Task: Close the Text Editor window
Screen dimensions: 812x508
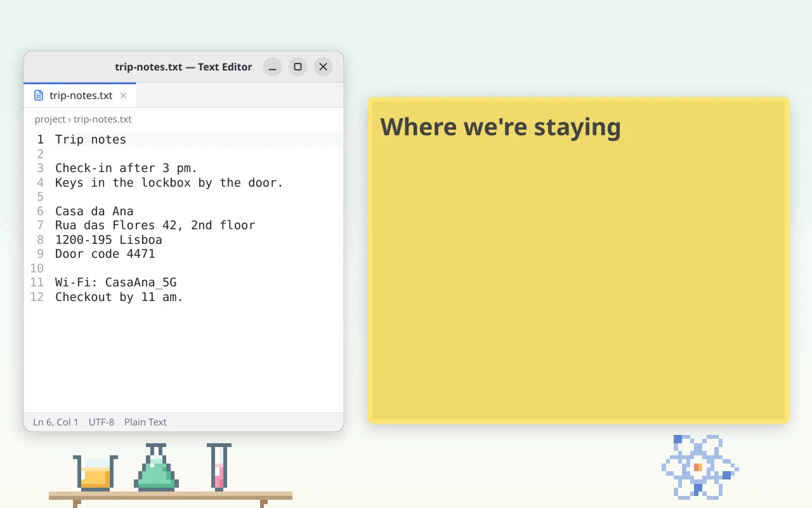Action: pos(323,67)
